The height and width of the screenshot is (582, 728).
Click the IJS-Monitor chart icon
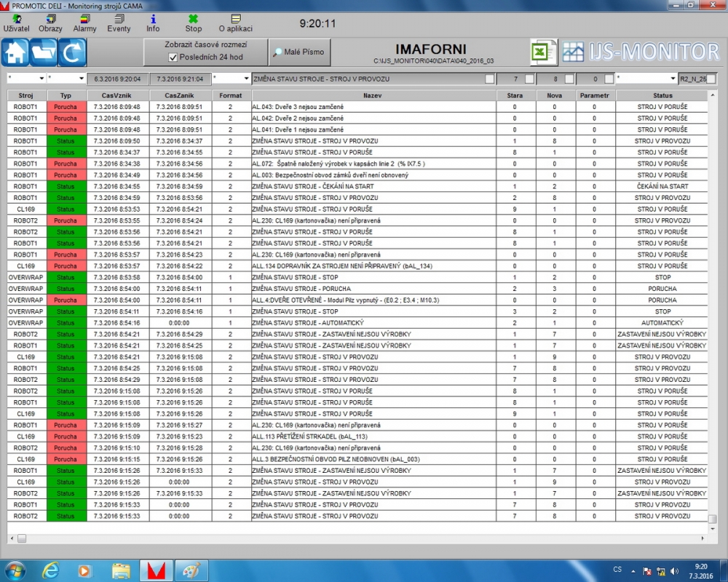pyautogui.click(x=573, y=52)
